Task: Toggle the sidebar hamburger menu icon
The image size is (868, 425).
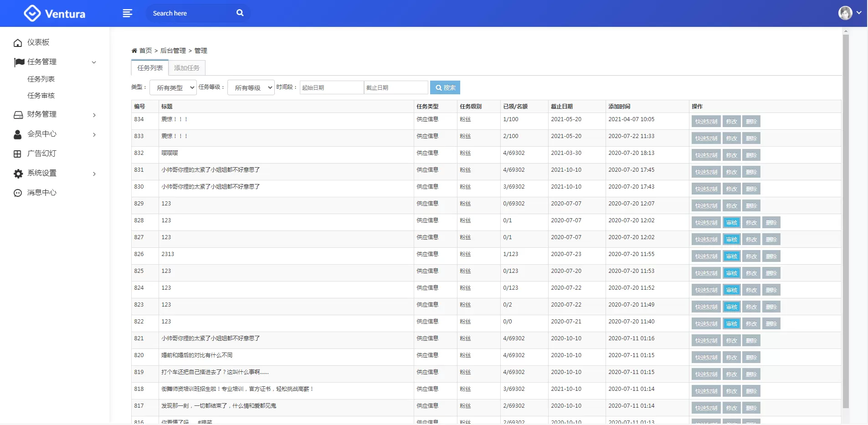Action: 128,13
